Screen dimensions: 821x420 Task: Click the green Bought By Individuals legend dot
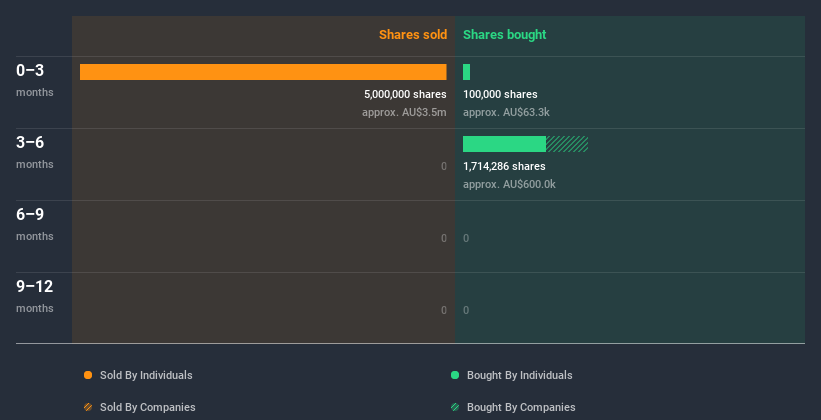pyautogui.click(x=455, y=375)
